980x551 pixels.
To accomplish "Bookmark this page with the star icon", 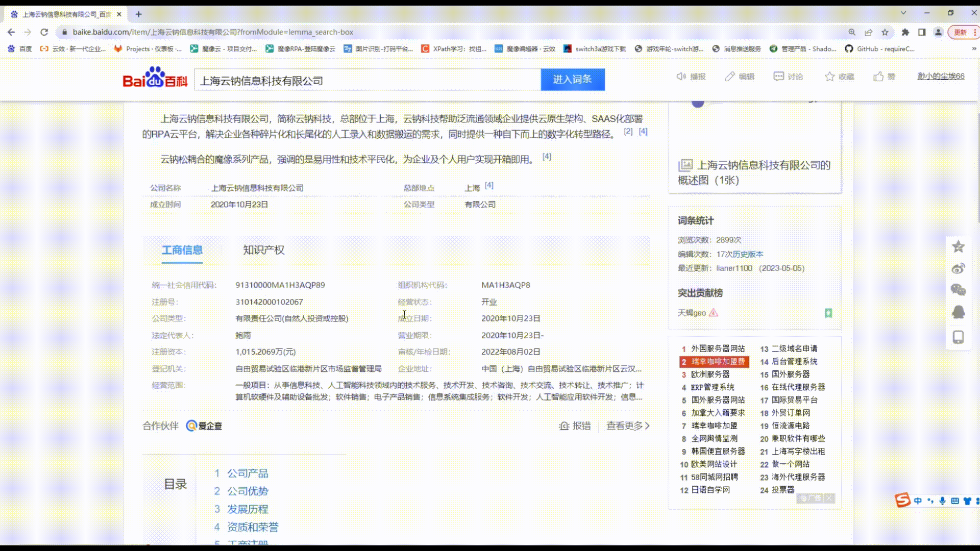I will point(885,32).
